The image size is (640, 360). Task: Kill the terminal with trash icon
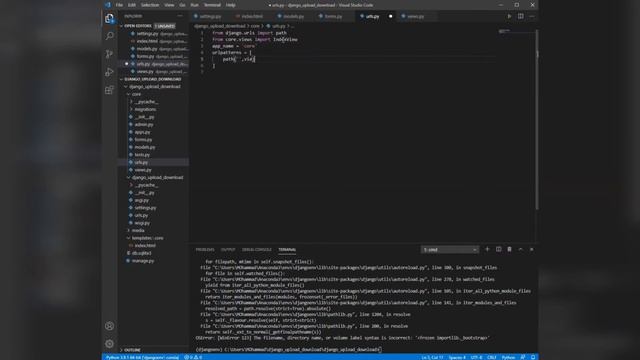pos(509,249)
